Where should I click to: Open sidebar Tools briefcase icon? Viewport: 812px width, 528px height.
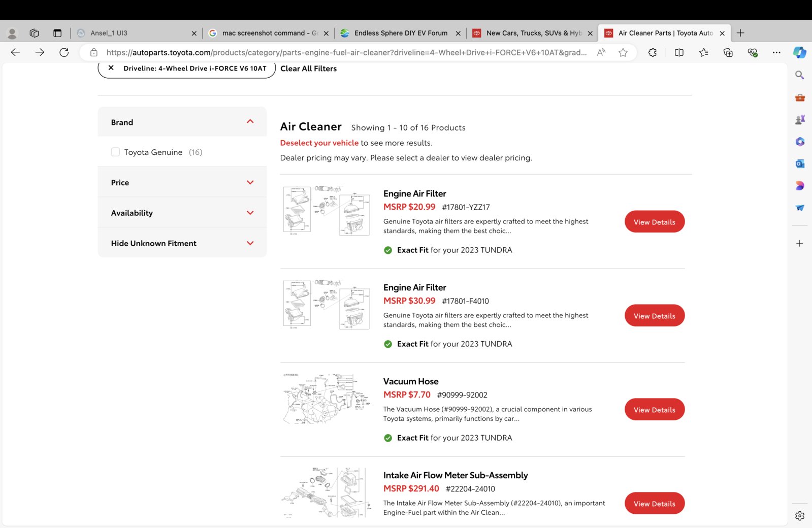tap(800, 97)
